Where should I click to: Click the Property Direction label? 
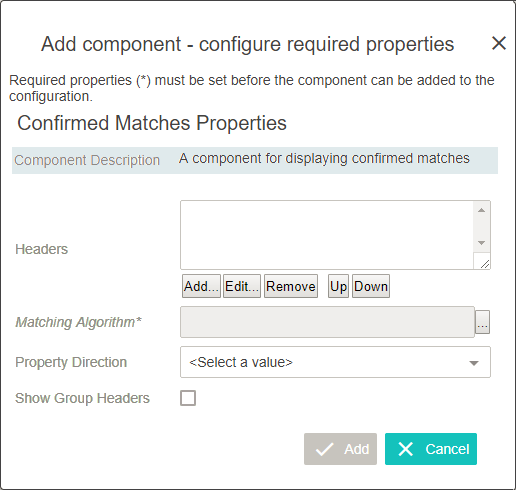click(x=71, y=362)
